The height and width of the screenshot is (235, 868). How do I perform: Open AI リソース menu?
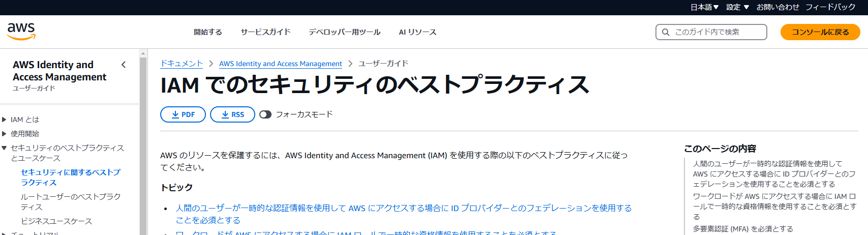[x=417, y=32]
